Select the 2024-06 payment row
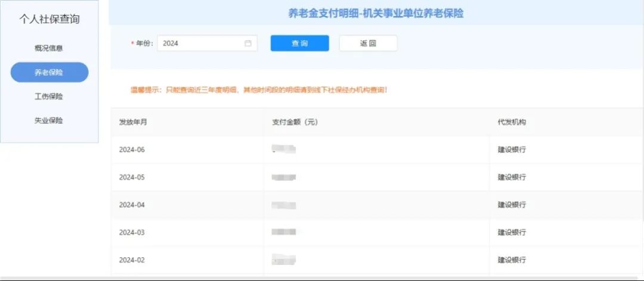Image resolution: width=644 pixels, height=281 pixels. 132,149
